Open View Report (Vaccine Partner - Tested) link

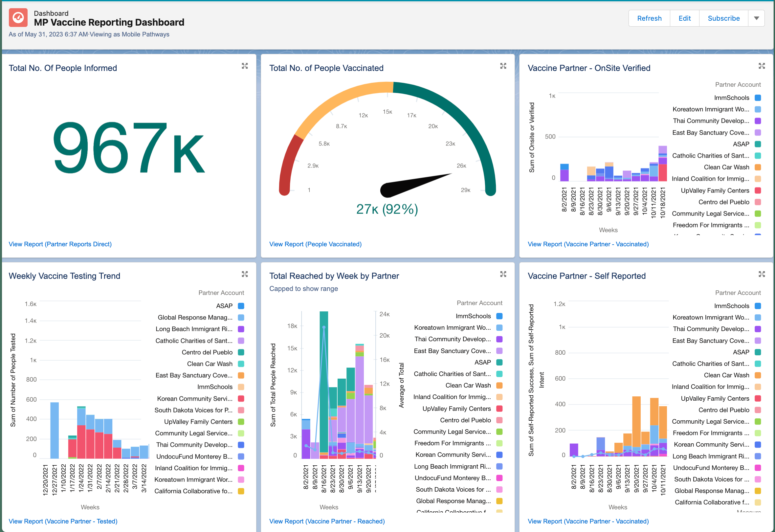tap(63, 521)
